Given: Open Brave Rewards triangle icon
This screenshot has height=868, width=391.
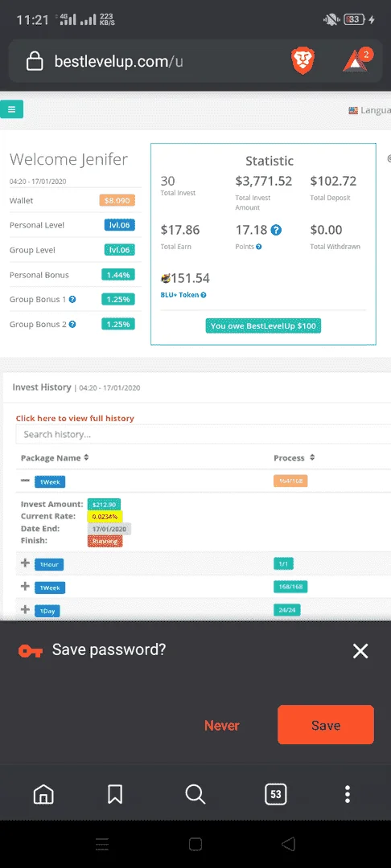Looking at the screenshot, I should [356, 61].
